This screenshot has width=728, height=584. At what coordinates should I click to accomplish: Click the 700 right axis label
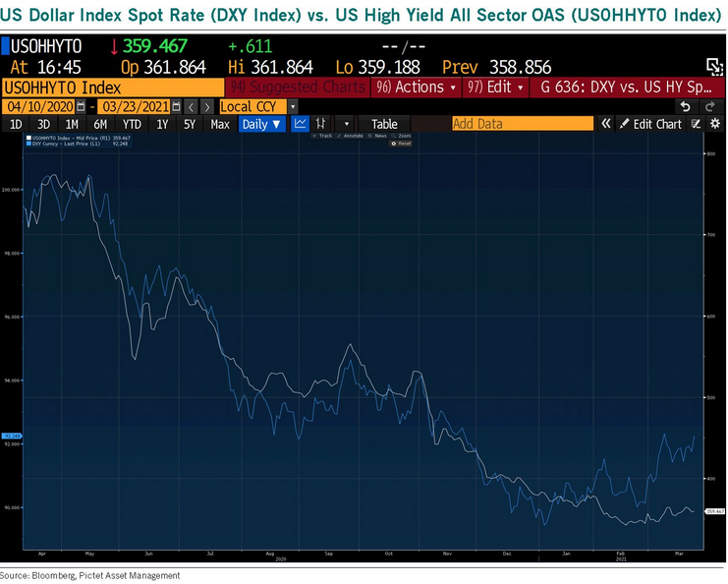(711, 235)
